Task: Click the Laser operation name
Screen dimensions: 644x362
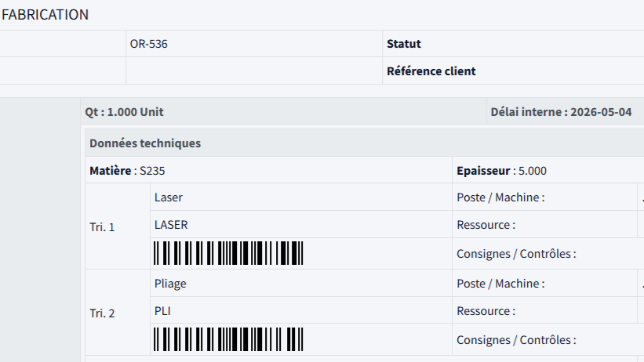Action: 169,197
